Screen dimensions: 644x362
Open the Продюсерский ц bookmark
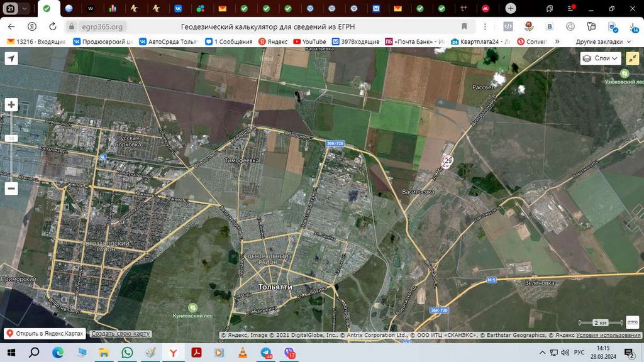tap(103, 41)
